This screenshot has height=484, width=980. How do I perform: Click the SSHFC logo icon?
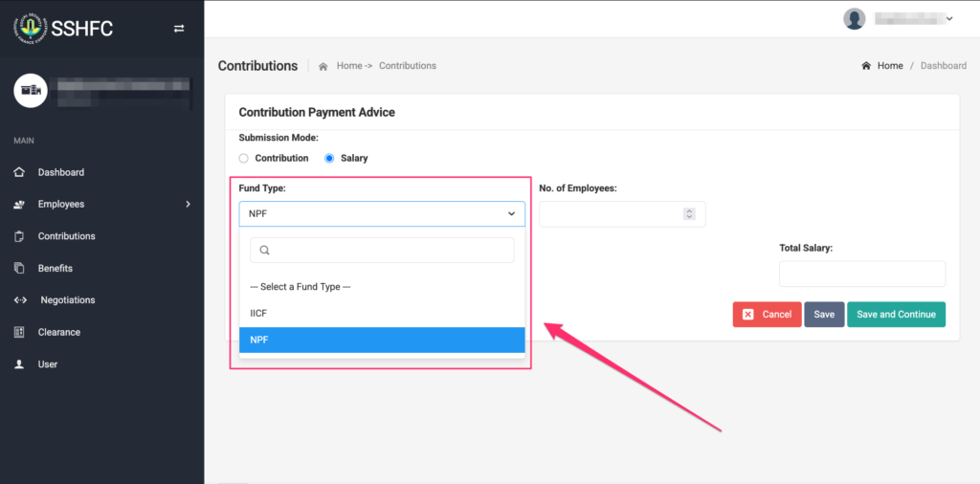28,28
